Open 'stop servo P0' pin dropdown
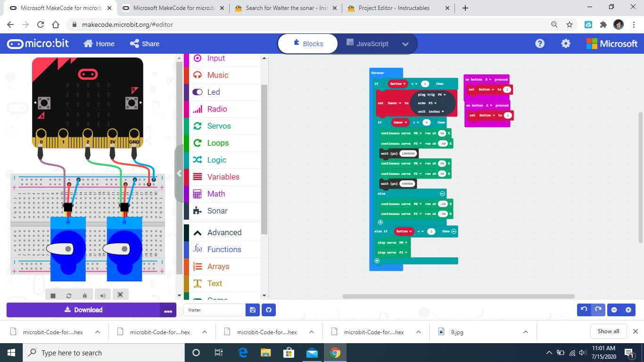Screen dimensions: 644x362 pyautogui.click(x=404, y=243)
